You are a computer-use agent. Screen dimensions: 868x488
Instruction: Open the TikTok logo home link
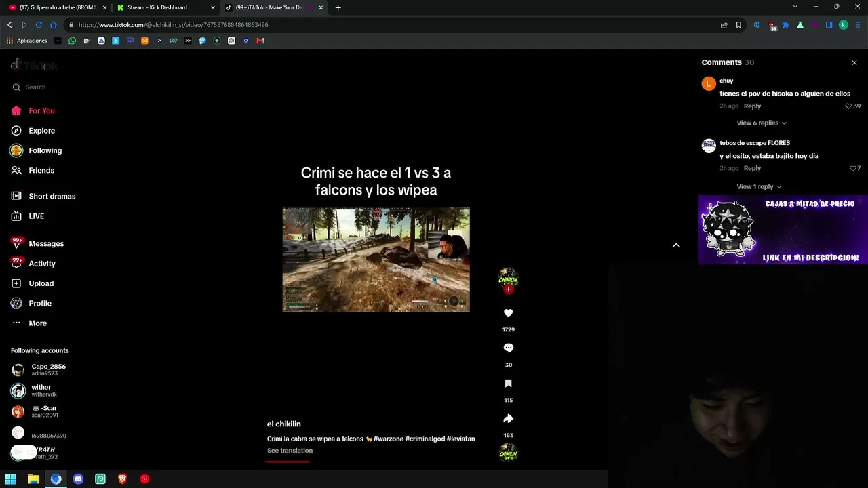pos(34,66)
